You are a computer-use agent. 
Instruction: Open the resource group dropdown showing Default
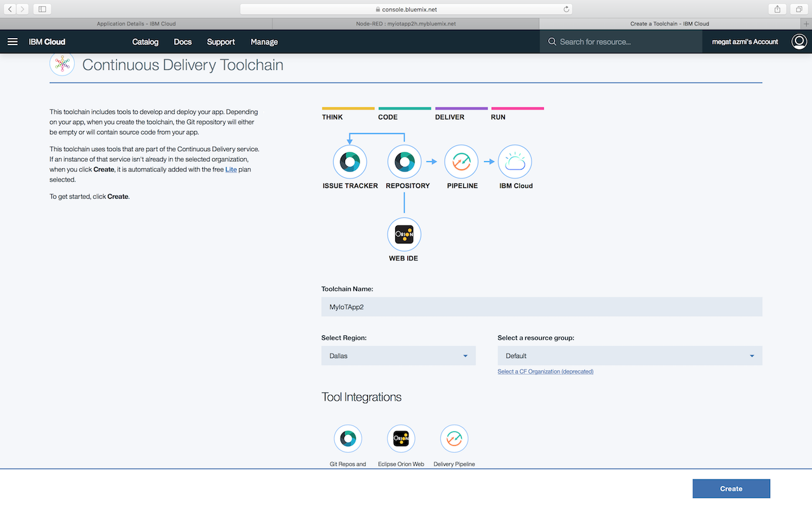[630, 356]
